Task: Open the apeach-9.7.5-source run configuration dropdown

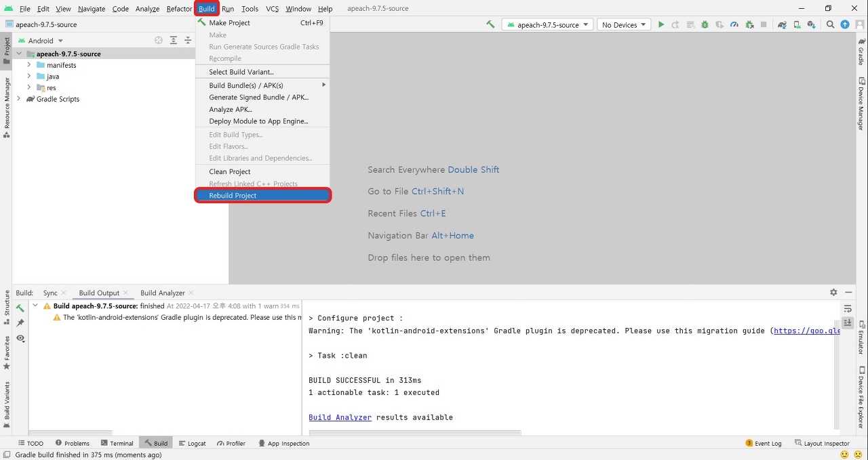Action: click(x=547, y=24)
